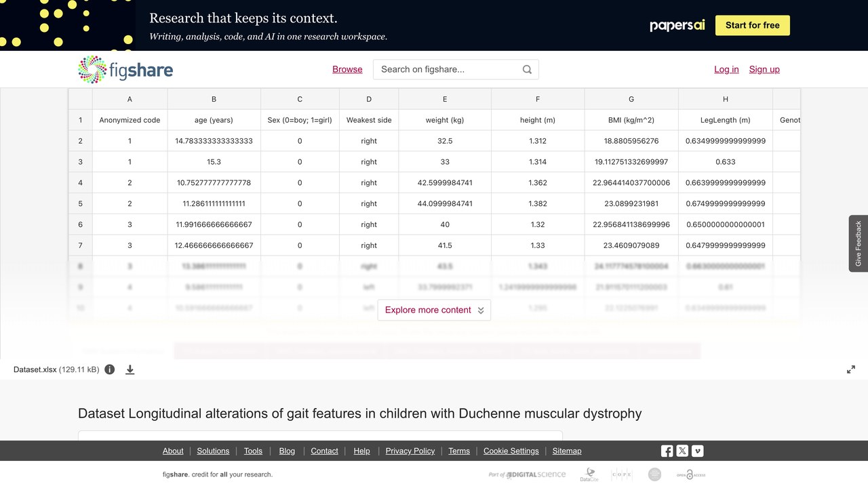
Task: Click the figshare logo
Action: (x=125, y=69)
